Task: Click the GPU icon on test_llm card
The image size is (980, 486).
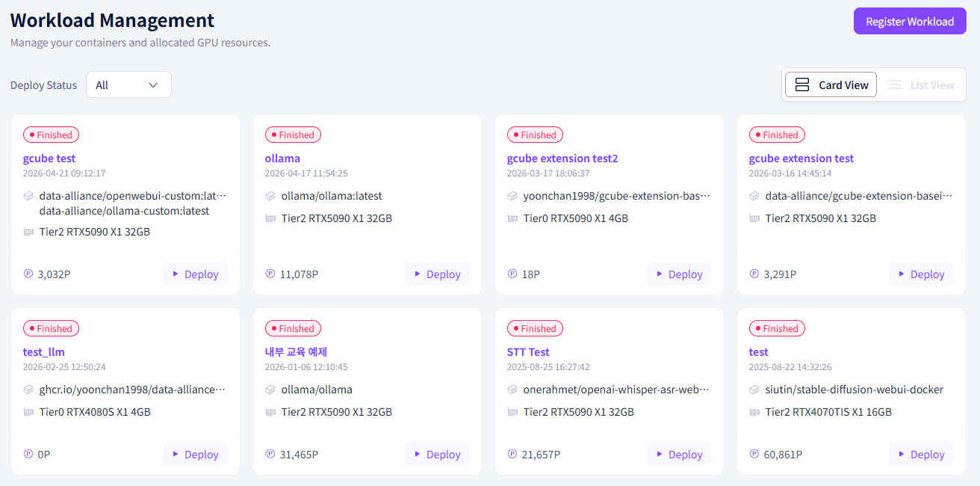Action: 28,412
